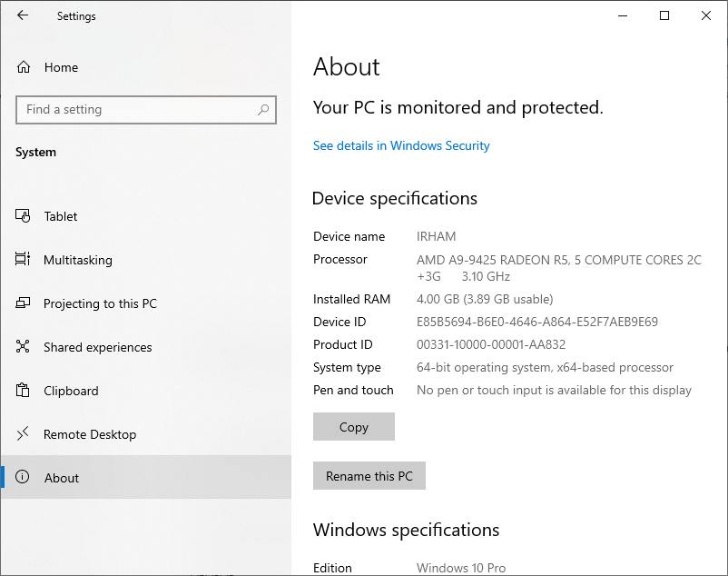Viewport: 728px width, 576px height.
Task: Select Shared experiences in sidebar
Action: pyautogui.click(x=146, y=347)
